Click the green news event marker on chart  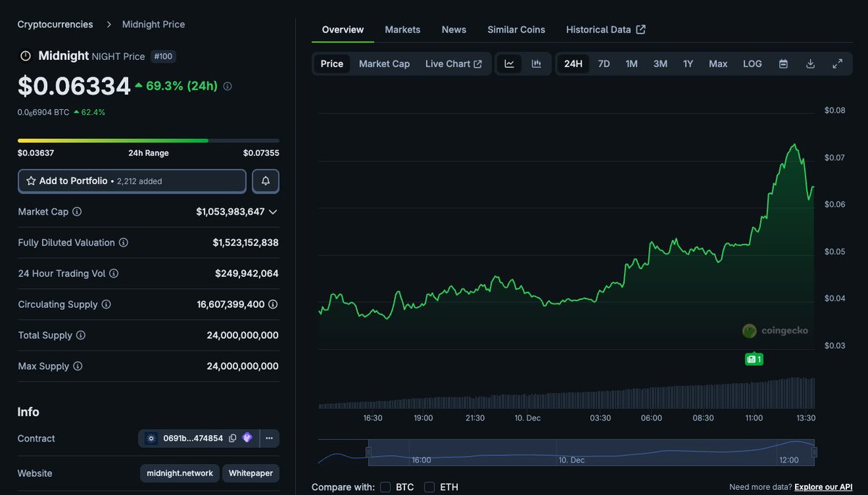pyautogui.click(x=754, y=359)
